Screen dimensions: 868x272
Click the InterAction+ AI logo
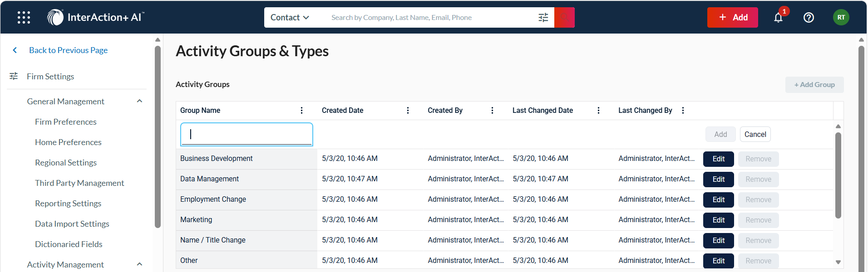coord(96,17)
